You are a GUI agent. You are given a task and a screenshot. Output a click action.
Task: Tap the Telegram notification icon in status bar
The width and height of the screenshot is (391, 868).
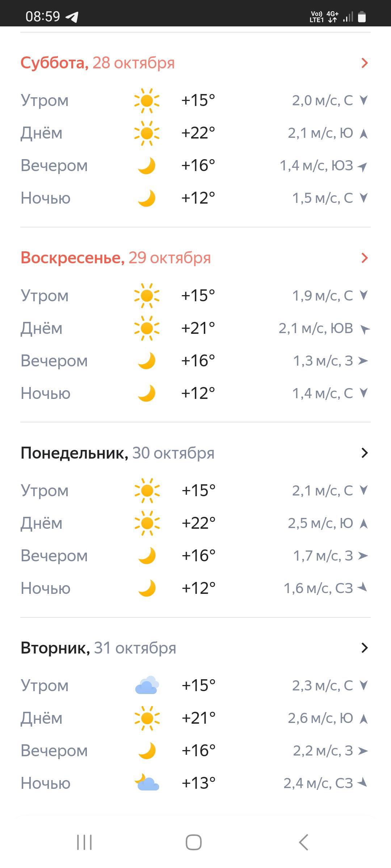click(72, 17)
